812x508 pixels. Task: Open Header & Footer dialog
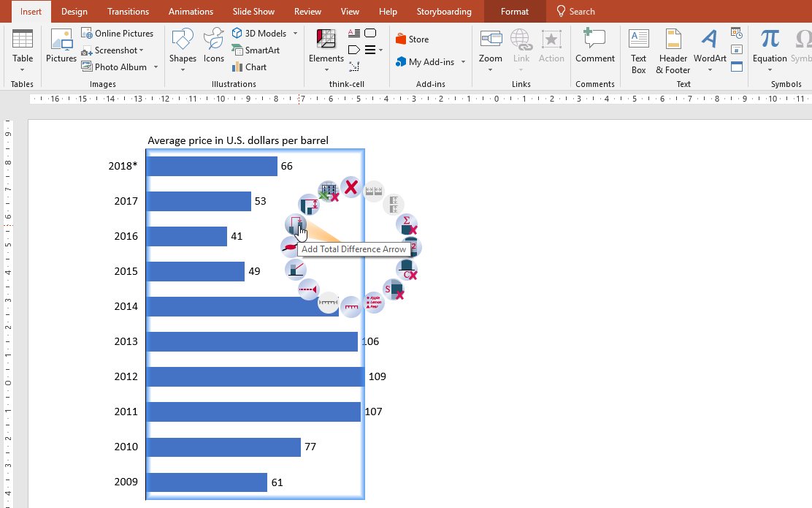(x=673, y=51)
